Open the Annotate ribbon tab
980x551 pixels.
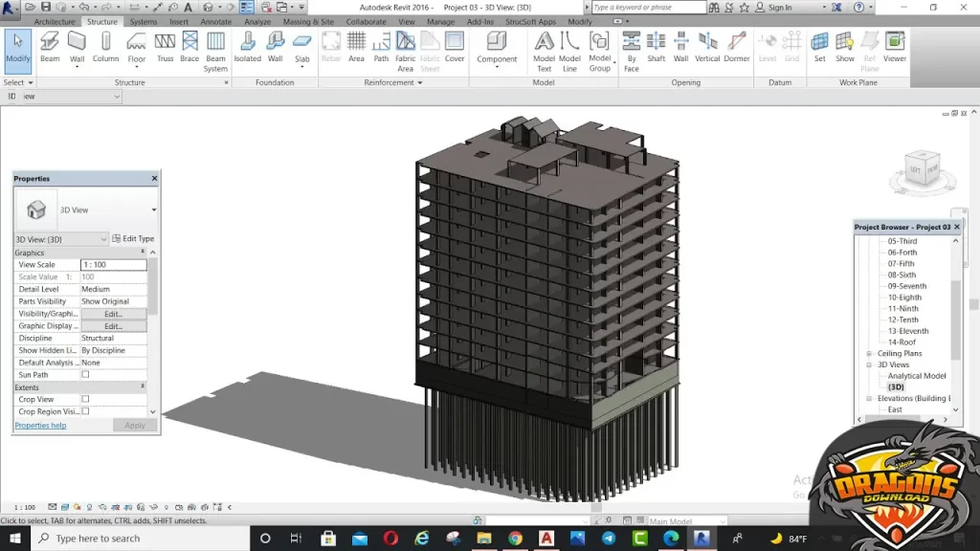coord(217,21)
